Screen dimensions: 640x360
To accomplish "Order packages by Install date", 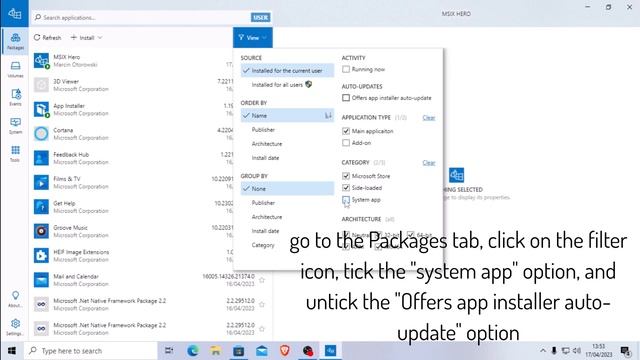I will pos(287,158).
